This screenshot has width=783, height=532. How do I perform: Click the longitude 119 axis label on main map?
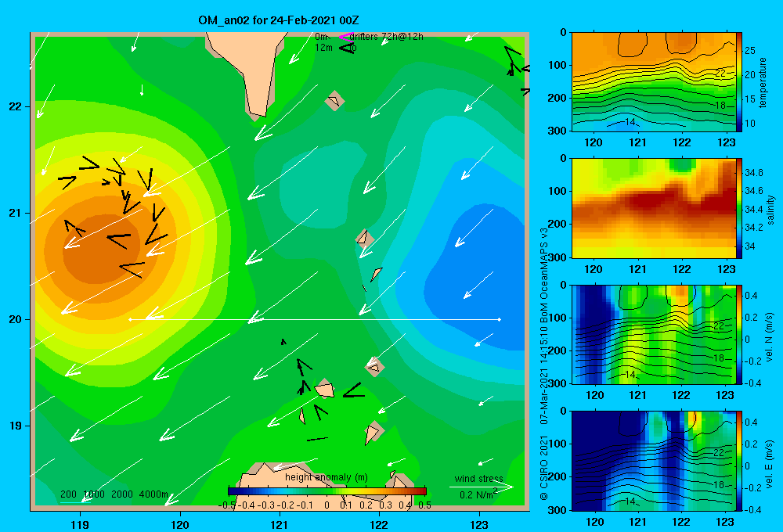coord(81,524)
